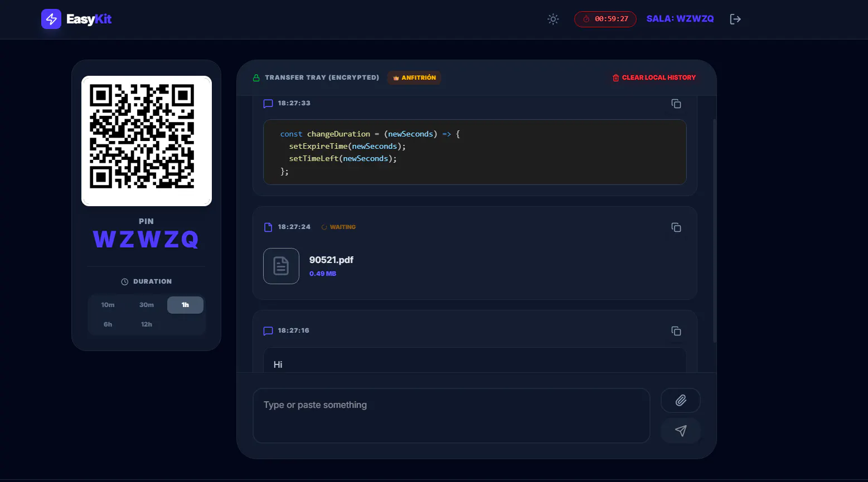Click the document thumbnail for 90521.pdf
Viewport: 868px width, 482px height.
(281, 266)
